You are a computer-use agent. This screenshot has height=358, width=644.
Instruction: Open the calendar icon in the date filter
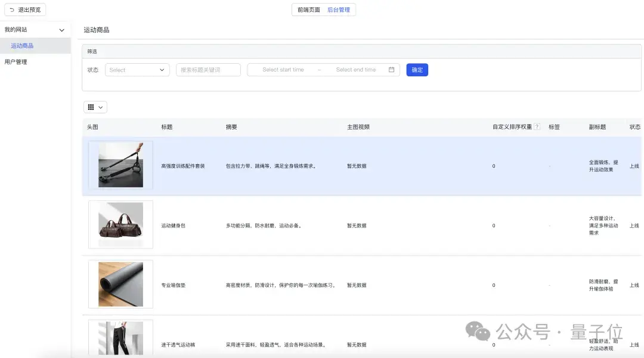click(391, 69)
